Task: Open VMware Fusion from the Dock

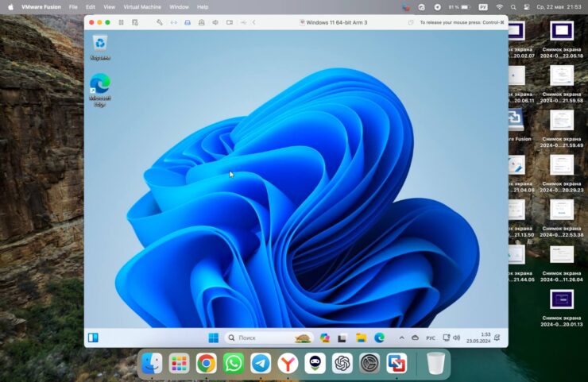Action: pos(397,363)
